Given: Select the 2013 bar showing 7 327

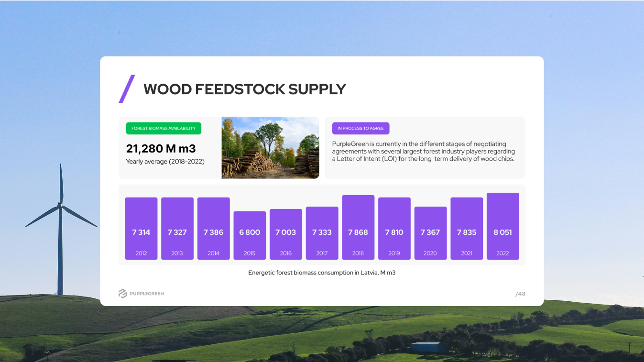Looking at the screenshot, I should coord(177,229).
